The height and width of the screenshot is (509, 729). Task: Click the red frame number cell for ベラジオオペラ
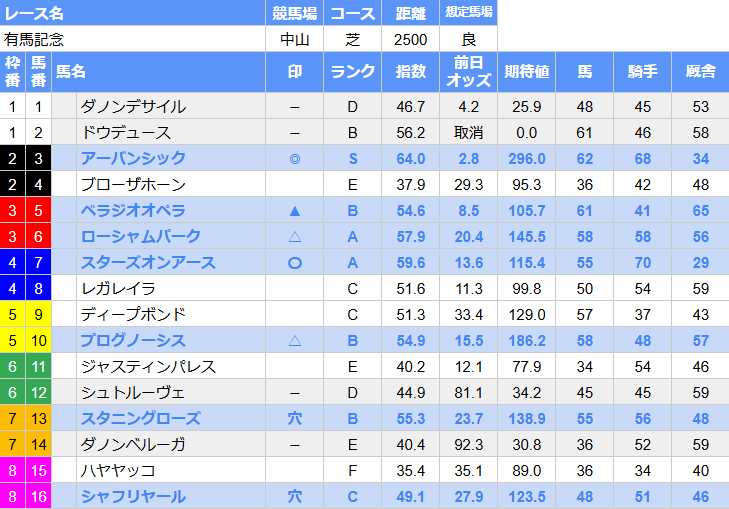[x=13, y=211]
